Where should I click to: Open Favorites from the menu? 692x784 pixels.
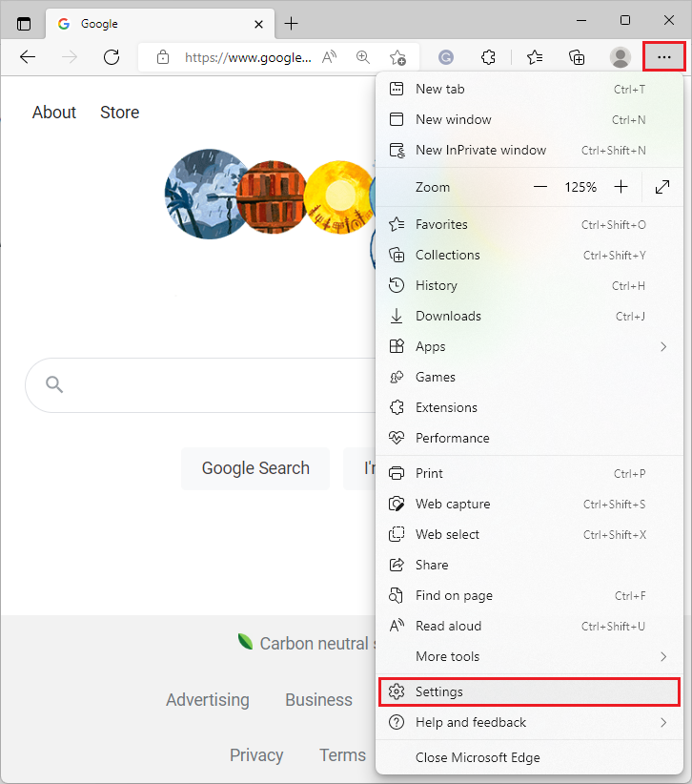coord(529,224)
